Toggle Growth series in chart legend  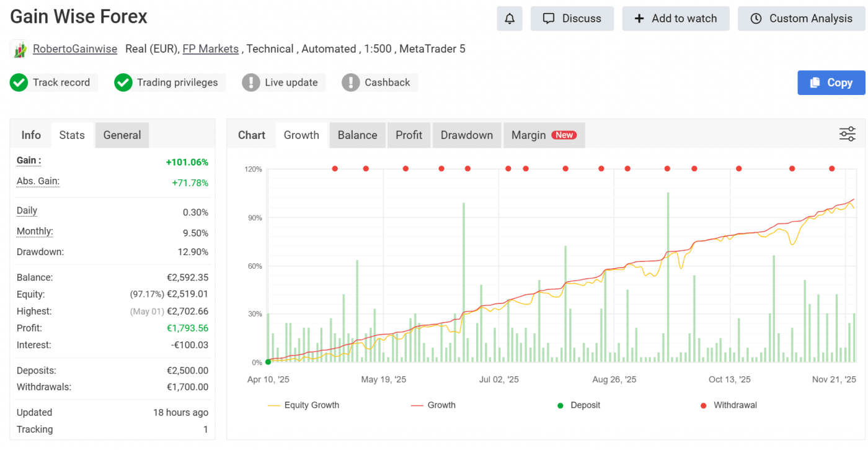[433, 405]
